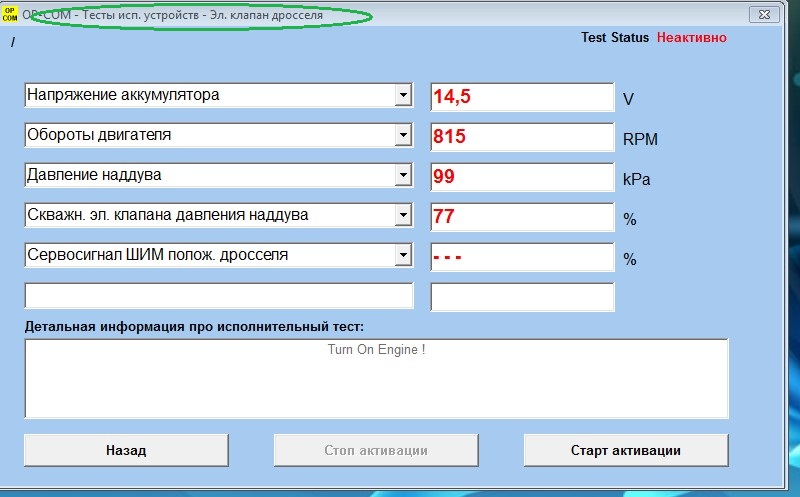The width and height of the screenshot is (800, 497).
Task: Select the 77 percent value field
Action: [x=522, y=216]
